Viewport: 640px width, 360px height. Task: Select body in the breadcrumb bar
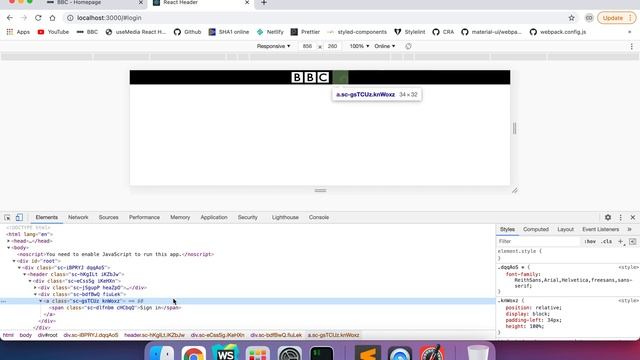coord(25,335)
